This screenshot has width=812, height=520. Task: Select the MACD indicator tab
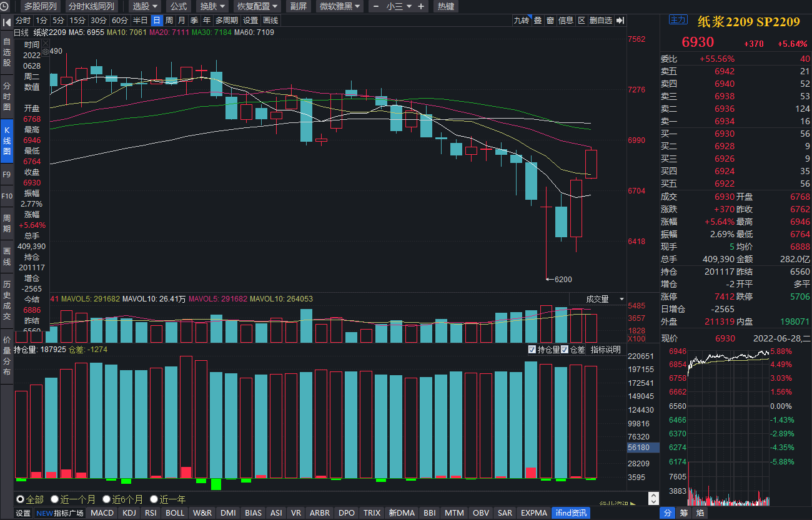point(102,513)
